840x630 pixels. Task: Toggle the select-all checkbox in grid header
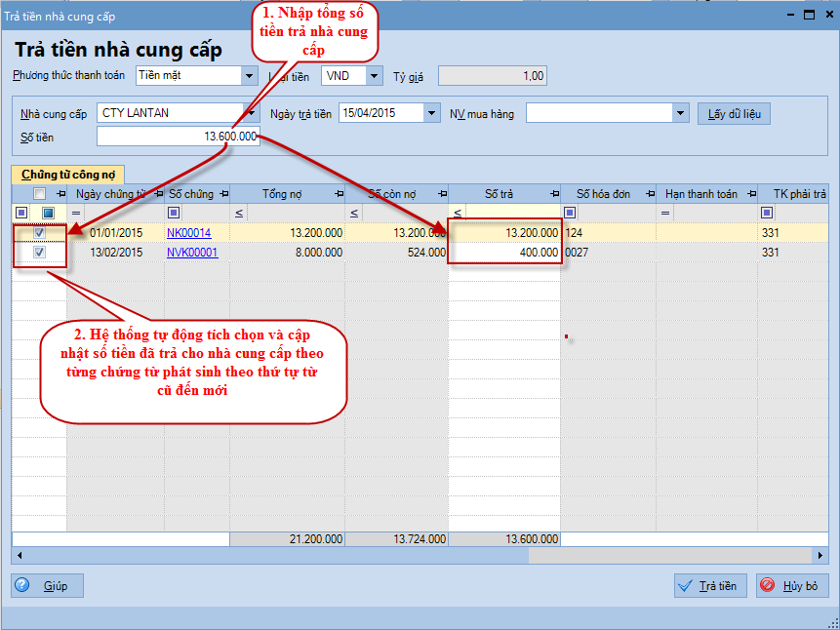point(40,194)
